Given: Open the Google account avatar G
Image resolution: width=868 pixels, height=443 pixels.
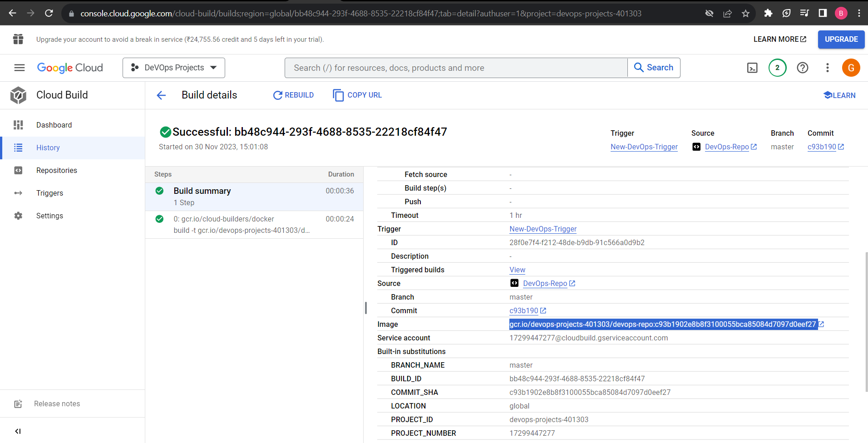Looking at the screenshot, I should (x=851, y=68).
